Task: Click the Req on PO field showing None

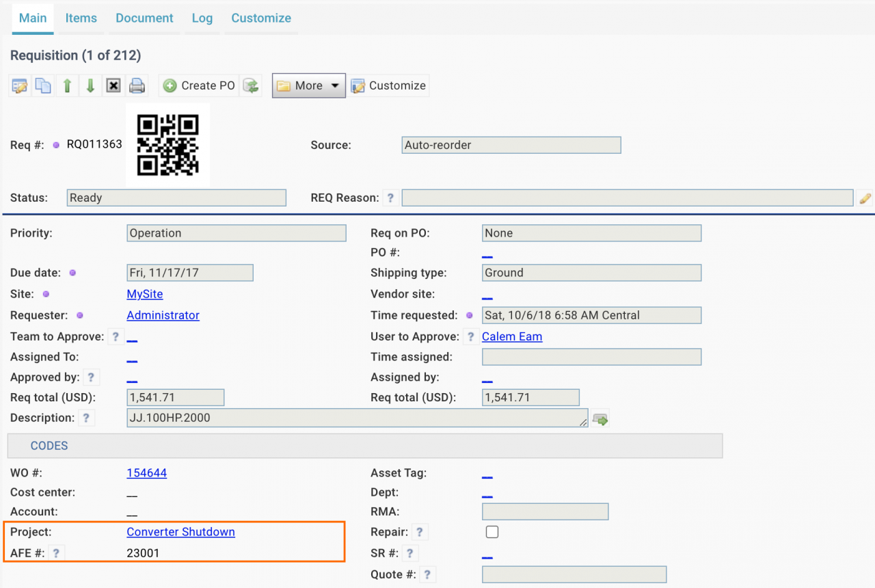Action: point(592,233)
